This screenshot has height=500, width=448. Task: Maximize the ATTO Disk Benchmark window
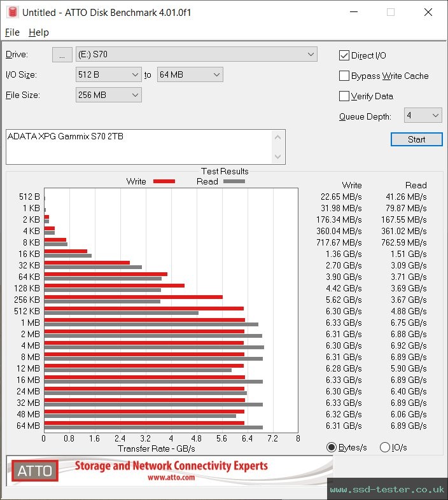click(x=391, y=12)
